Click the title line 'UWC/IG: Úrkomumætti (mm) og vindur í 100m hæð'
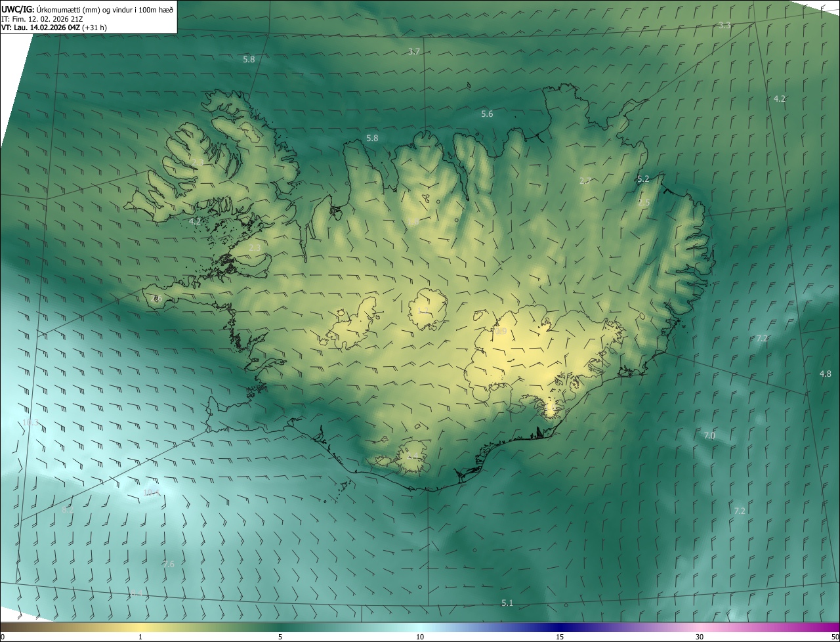 87,9
